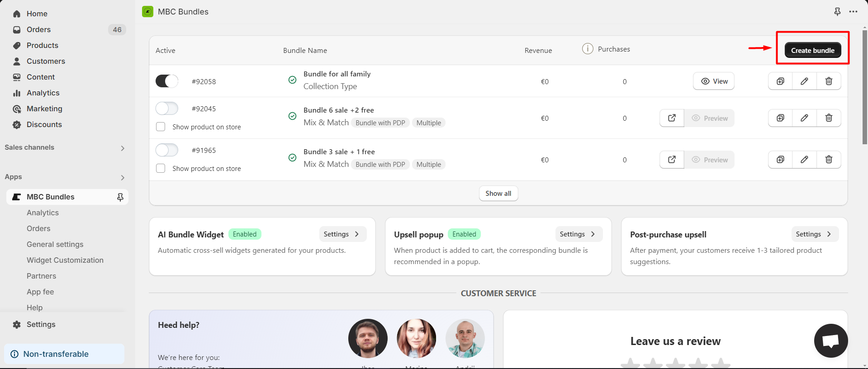Screen dimensions: 868x369
Task: Edit Bundle 6 sale +2 free
Action: 804,118
